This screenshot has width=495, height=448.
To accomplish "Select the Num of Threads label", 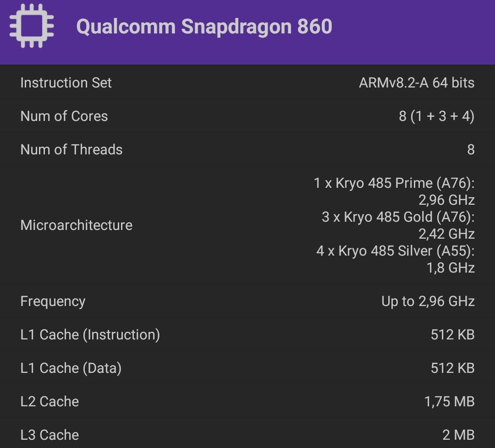I will [71, 150].
